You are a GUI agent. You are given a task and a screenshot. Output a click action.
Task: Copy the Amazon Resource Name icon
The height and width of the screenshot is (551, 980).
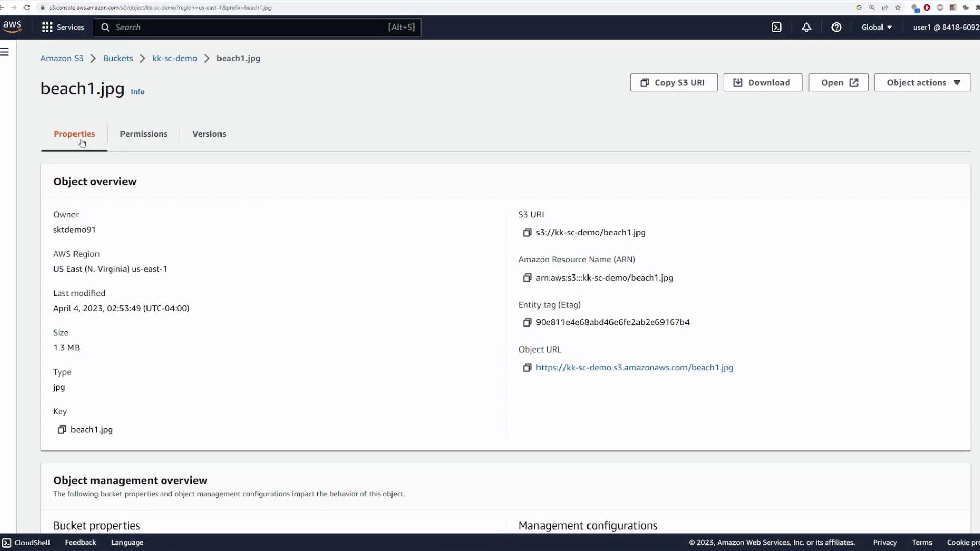coord(527,278)
